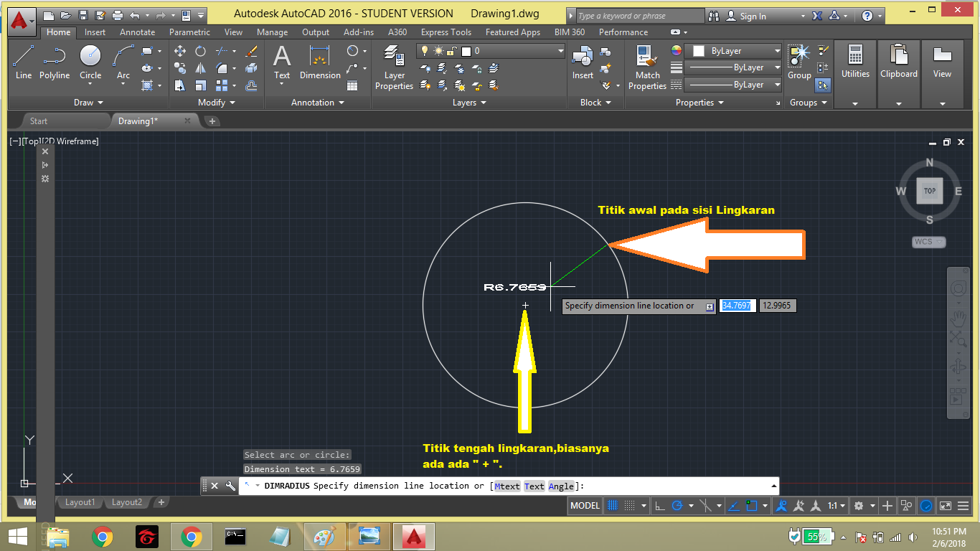Click the Dimension tool

click(320, 62)
